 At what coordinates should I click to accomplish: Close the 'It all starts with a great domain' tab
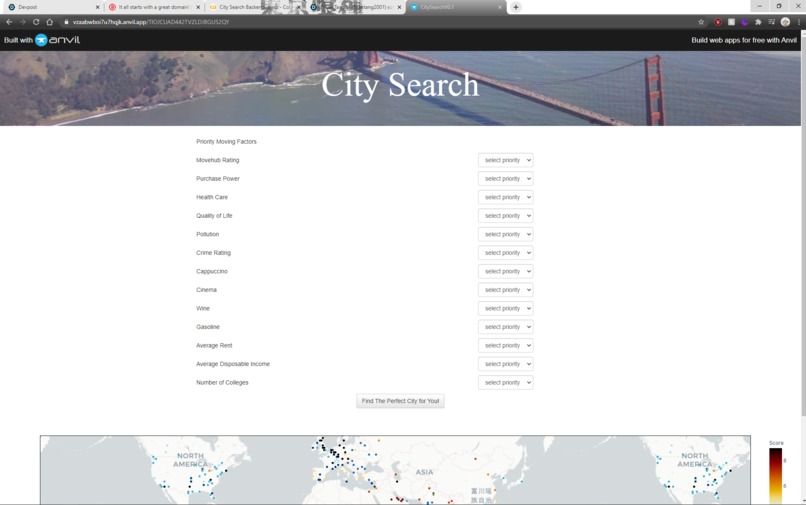(198, 7)
